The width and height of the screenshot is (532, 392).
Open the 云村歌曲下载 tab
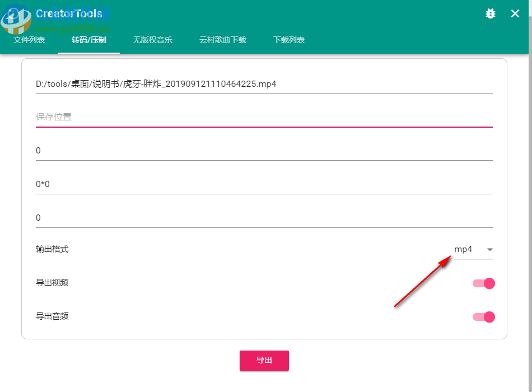pyautogui.click(x=222, y=40)
